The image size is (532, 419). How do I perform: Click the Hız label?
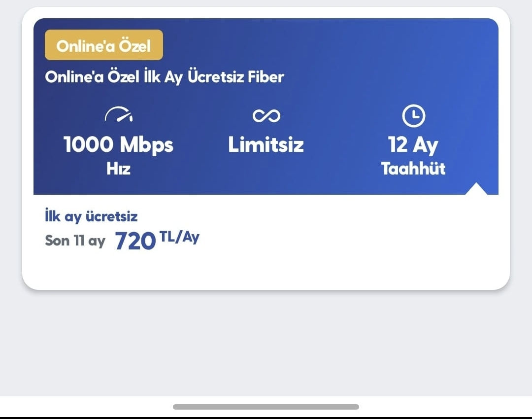click(119, 169)
